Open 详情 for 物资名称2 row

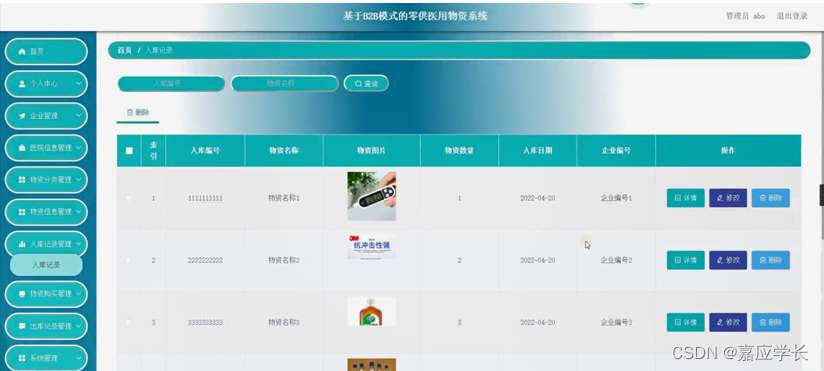click(685, 260)
